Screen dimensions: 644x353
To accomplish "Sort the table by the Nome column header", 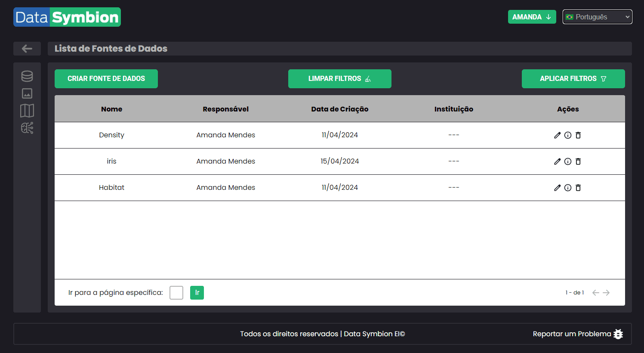I will tap(111, 109).
